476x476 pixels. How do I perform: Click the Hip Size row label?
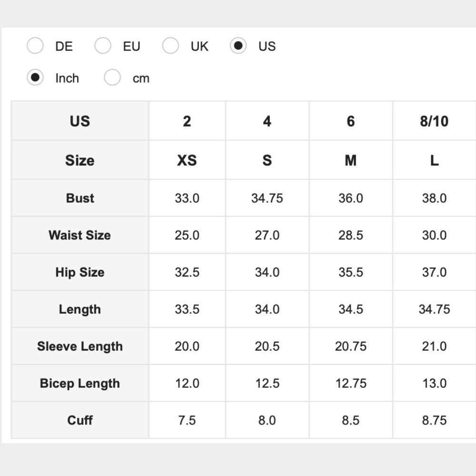80,272
